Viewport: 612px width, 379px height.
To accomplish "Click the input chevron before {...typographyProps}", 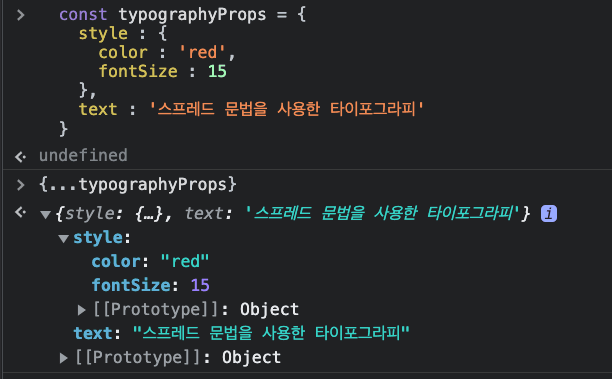I will coord(21,185).
